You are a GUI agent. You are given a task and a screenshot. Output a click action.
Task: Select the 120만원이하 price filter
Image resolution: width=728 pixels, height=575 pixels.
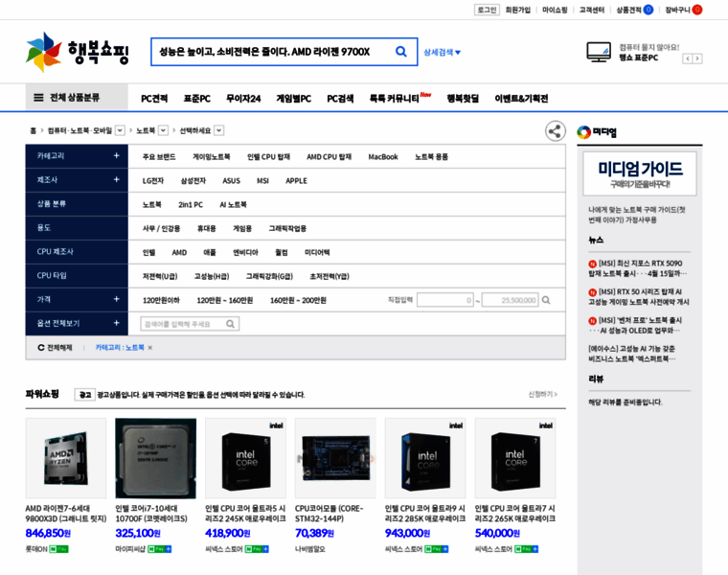click(x=161, y=300)
